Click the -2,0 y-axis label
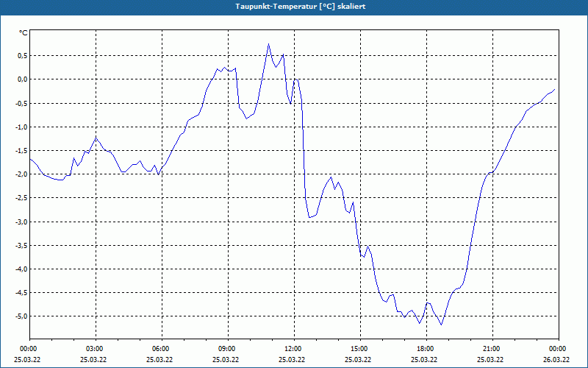Screen dimensions: 588x368 [x=21, y=174]
